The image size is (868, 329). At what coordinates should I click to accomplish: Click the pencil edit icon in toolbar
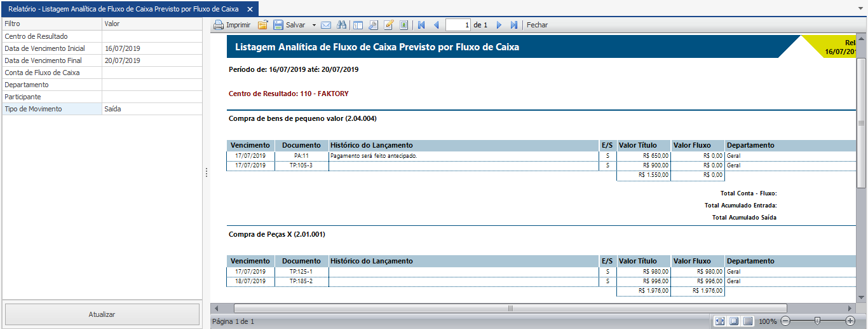(388, 25)
